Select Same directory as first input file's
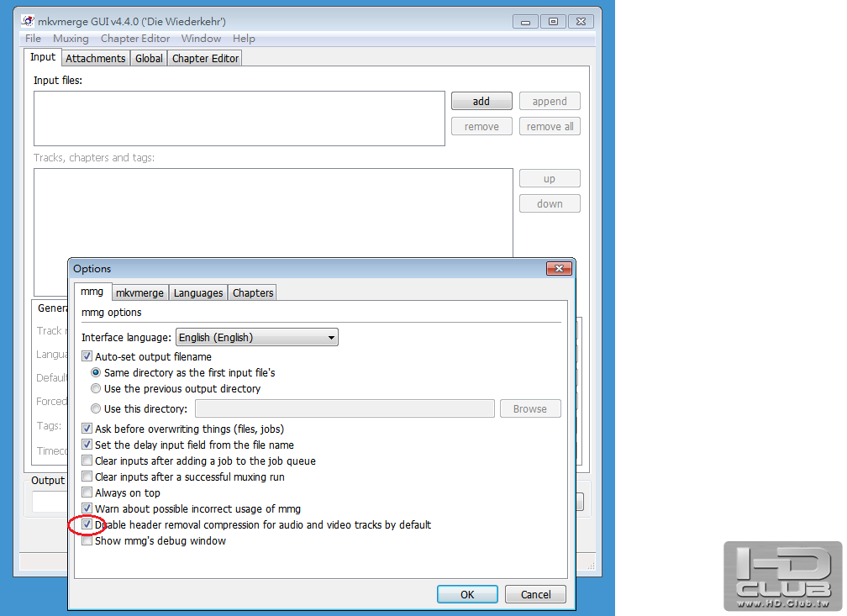This screenshot has height=616, width=847. (x=96, y=372)
